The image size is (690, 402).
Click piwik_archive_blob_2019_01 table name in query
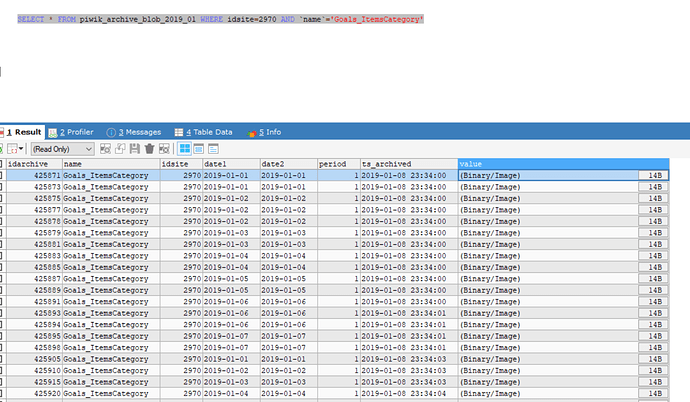pyautogui.click(x=137, y=19)
